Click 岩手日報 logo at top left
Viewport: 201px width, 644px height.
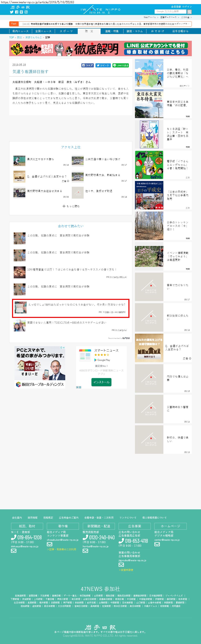click(20, 7)
